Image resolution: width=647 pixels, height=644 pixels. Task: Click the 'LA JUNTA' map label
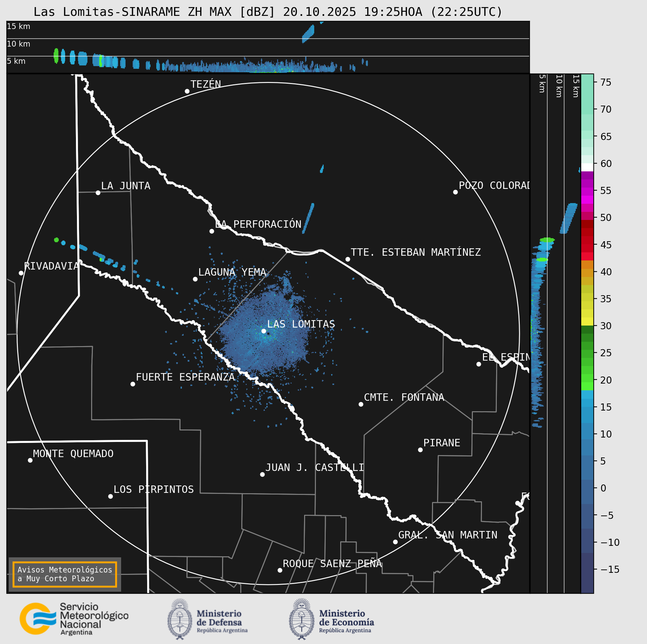(126, 186)
